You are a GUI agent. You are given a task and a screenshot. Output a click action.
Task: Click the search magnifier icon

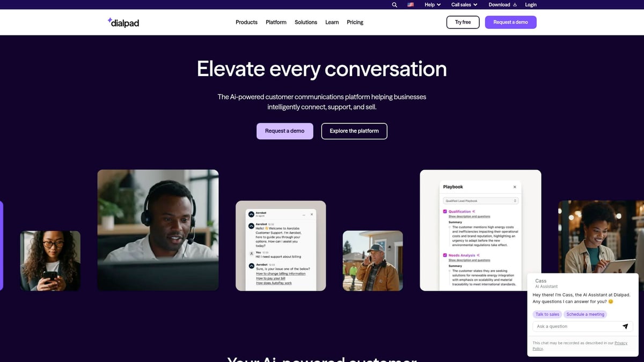(x=394, y=5)
